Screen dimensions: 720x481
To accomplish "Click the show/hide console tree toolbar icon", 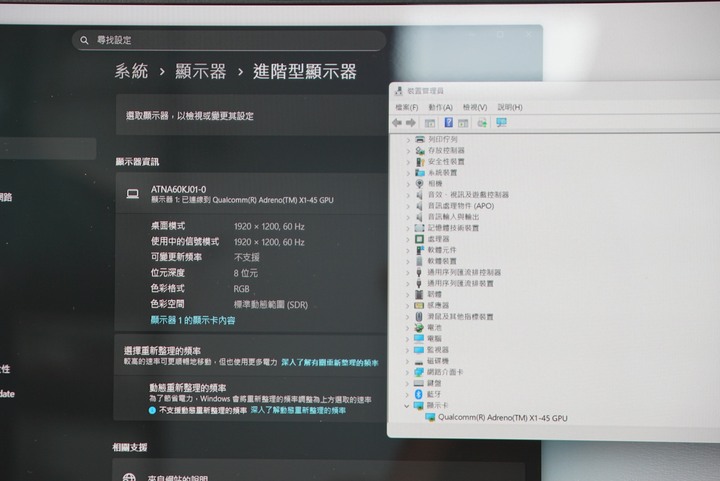I will [x=430, y=123].
